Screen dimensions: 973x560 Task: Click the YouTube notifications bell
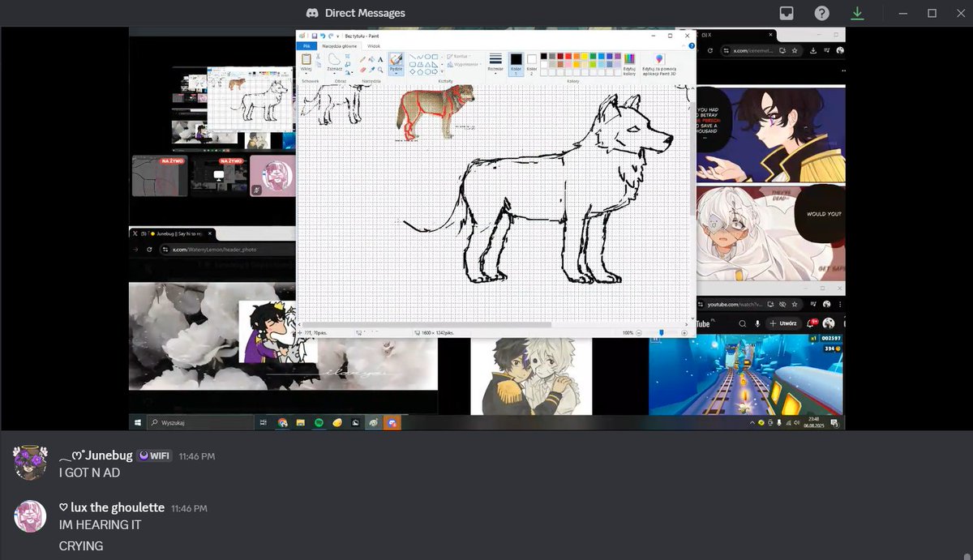pyautogui.click(x=809, y=323)
